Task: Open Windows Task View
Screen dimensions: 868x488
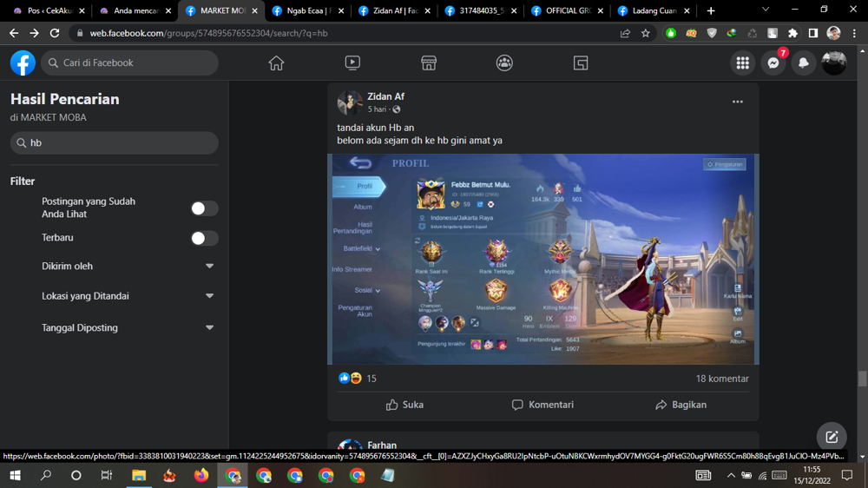Action: click(x=106, y=475)
